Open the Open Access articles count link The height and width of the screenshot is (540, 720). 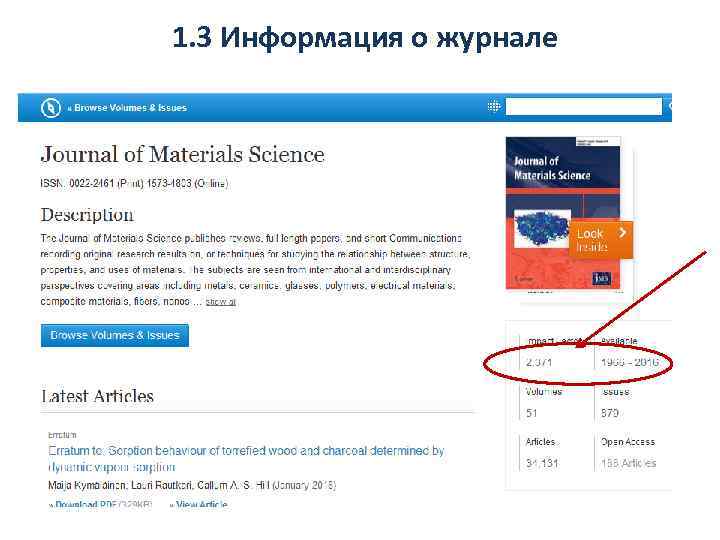coord(628,463)
